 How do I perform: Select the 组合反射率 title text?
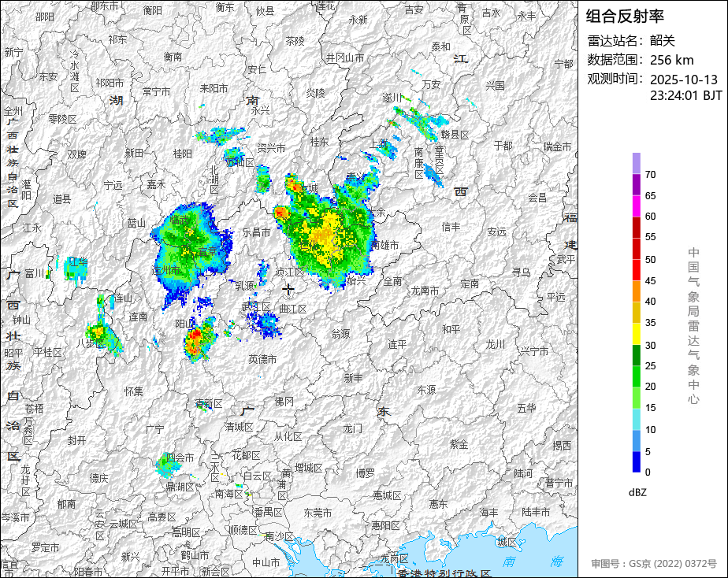pyautogui.click(x=625, y=17)
